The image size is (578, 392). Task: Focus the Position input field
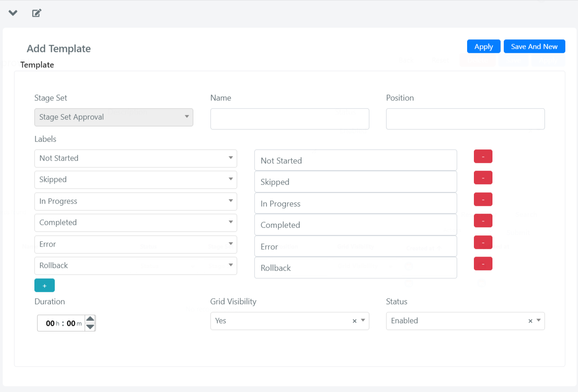(x=465, y=119)
